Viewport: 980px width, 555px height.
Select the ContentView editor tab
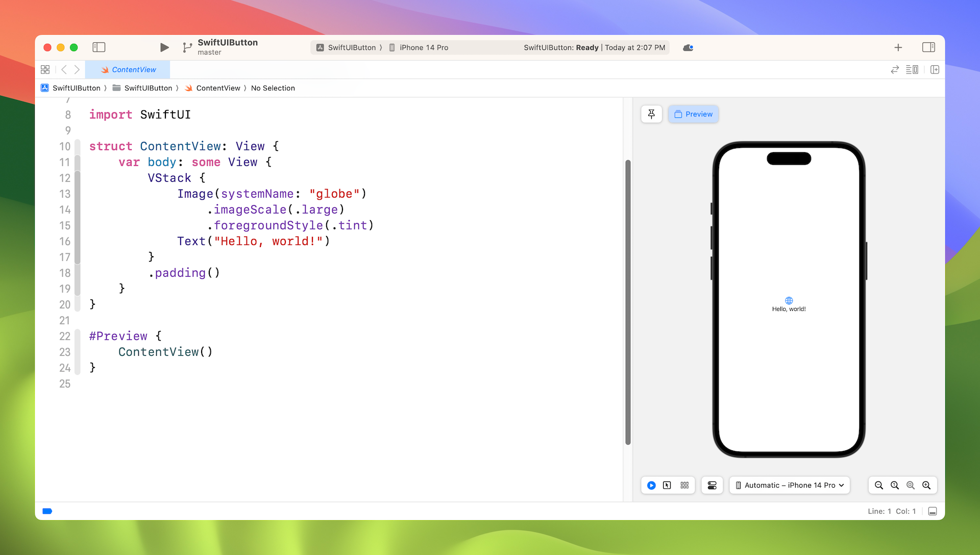pos(128,69)
